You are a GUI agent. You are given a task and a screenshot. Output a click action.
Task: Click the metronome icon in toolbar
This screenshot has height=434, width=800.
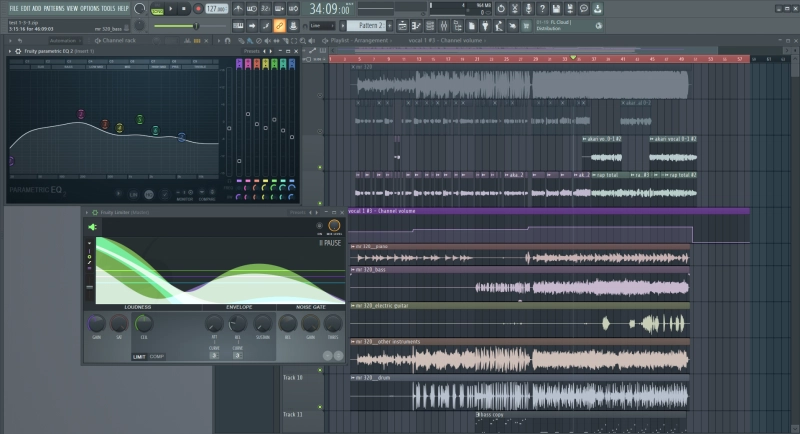pos(239,8)
